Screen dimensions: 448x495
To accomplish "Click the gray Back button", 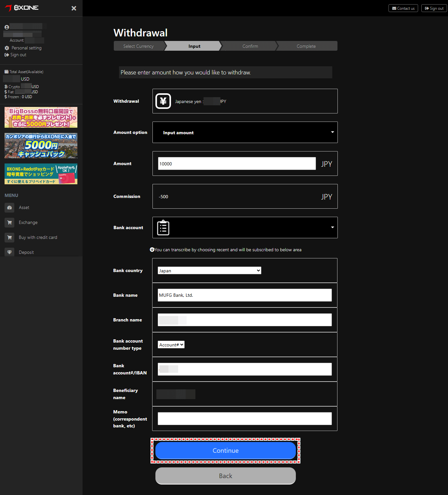I will click(x=226, y=476).
